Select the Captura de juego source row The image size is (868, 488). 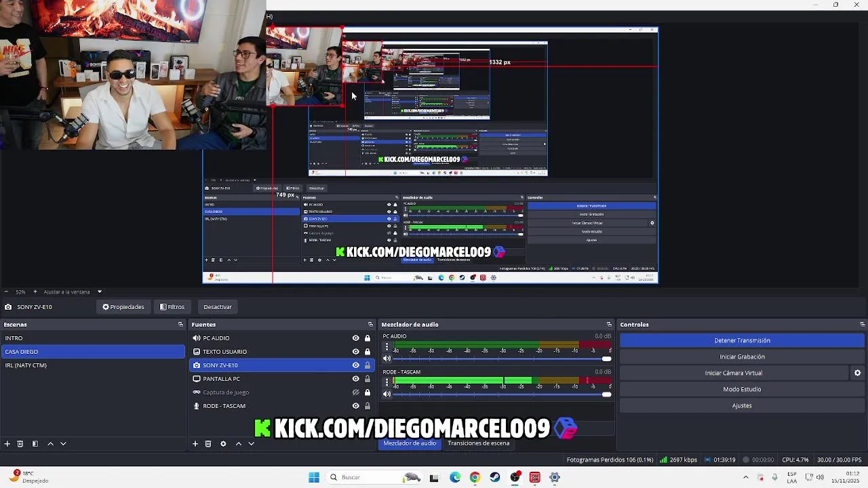click(x=281, y=392)
